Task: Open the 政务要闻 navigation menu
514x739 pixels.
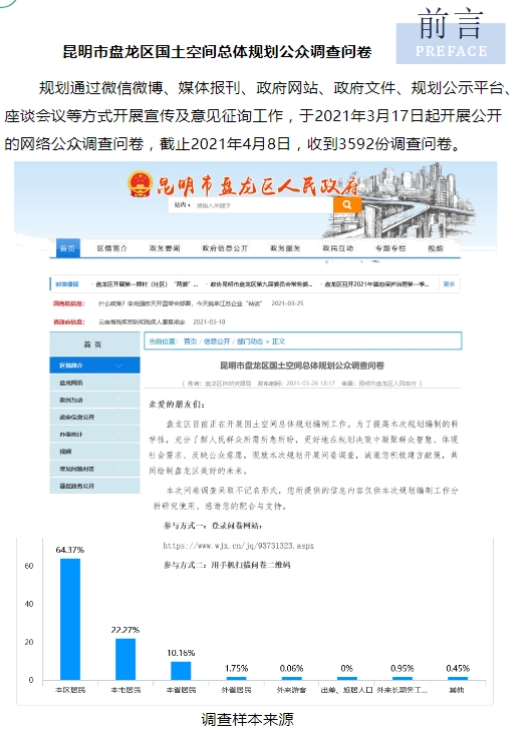Action: [165, 248]
